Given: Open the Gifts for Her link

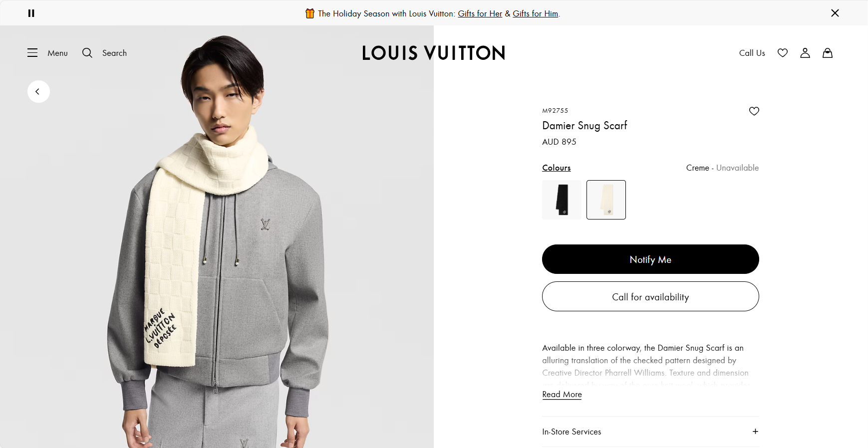Looking at the screenshot, I should [x=480, y=14].
